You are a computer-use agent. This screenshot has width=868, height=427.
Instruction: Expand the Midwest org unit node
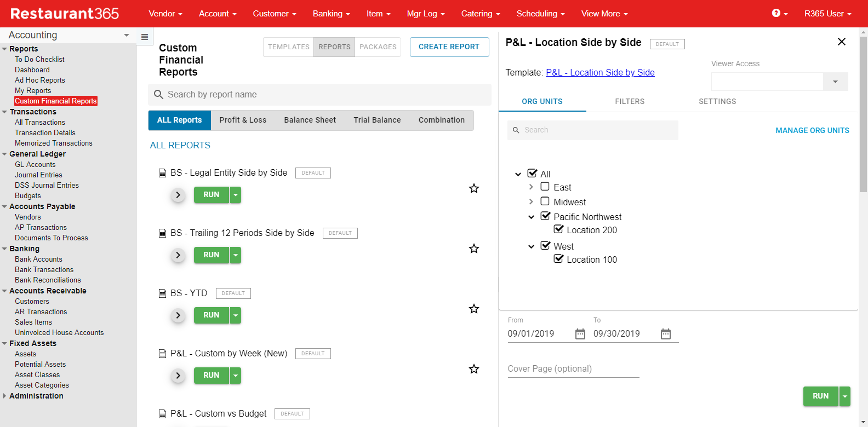pyautogui.click(x=531, y=202)
